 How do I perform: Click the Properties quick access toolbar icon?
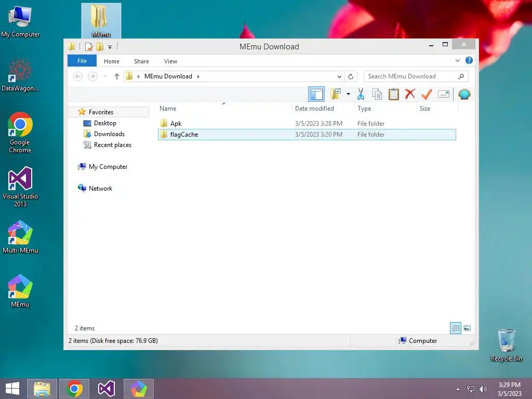pos(89,47)
